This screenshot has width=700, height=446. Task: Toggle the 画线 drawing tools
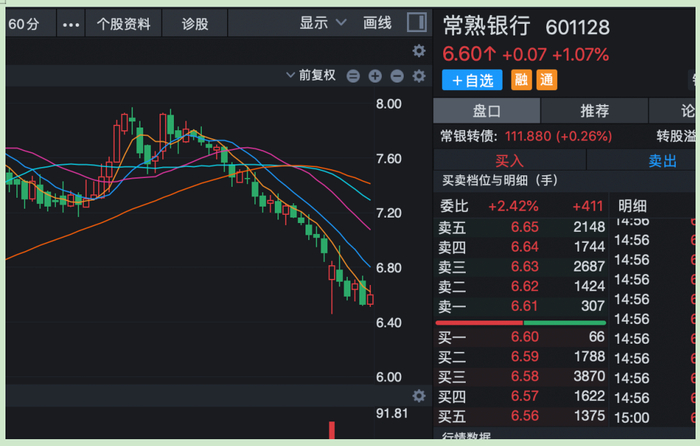pos(378,23)
